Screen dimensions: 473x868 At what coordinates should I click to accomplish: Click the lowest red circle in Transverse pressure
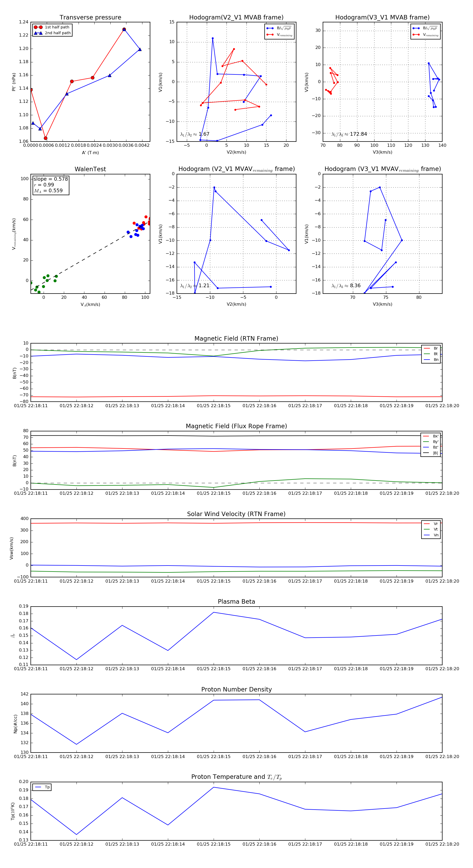(x=45, y=138)
